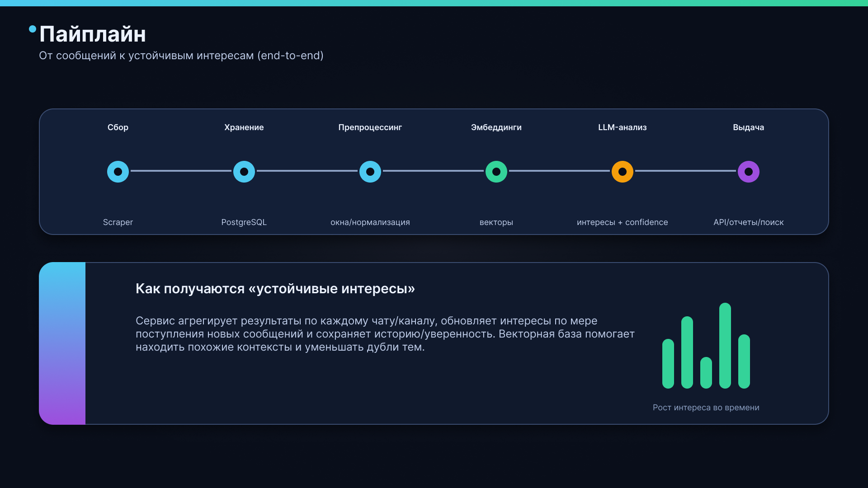Click the векторы label under Эмбеддинги

coord(496,222)
